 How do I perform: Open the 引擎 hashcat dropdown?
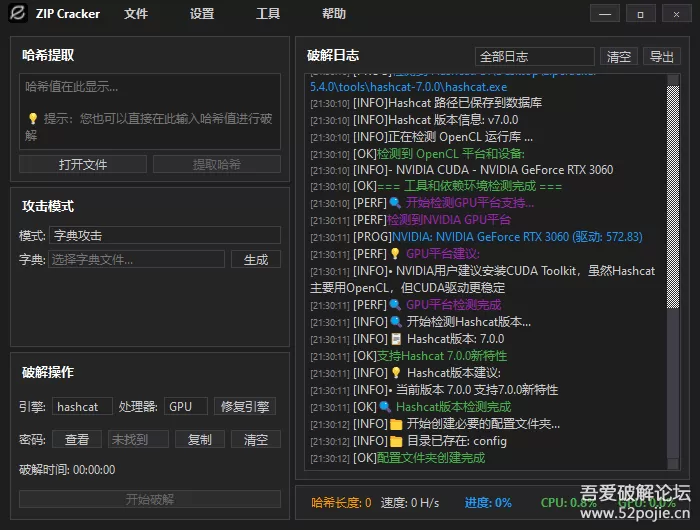(82, 406)
